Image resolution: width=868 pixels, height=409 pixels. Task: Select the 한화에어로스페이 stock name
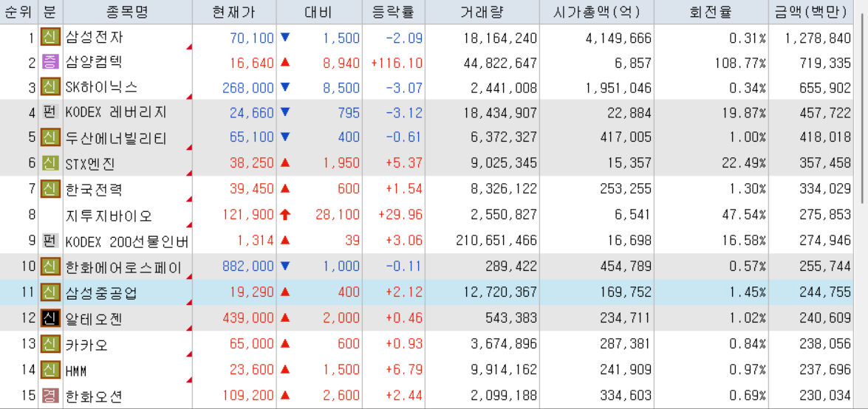coord(124,268)
